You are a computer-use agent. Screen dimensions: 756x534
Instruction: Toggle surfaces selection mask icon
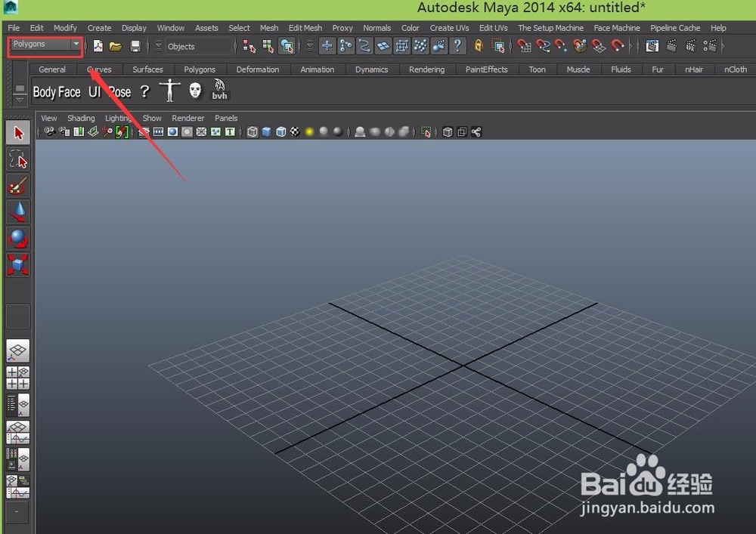coord(383,46)
